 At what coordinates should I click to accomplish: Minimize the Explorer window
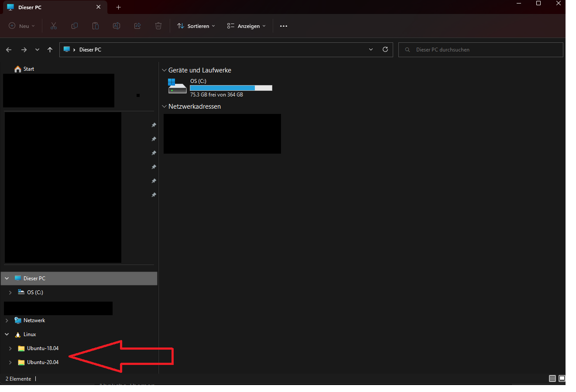[x=519, y=3]
